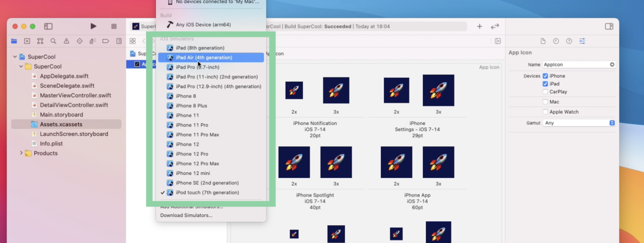Open MasterViewController.swift file
Viewport: 644px width, 243px height.
pyautogui.click(x=75, y=95)
